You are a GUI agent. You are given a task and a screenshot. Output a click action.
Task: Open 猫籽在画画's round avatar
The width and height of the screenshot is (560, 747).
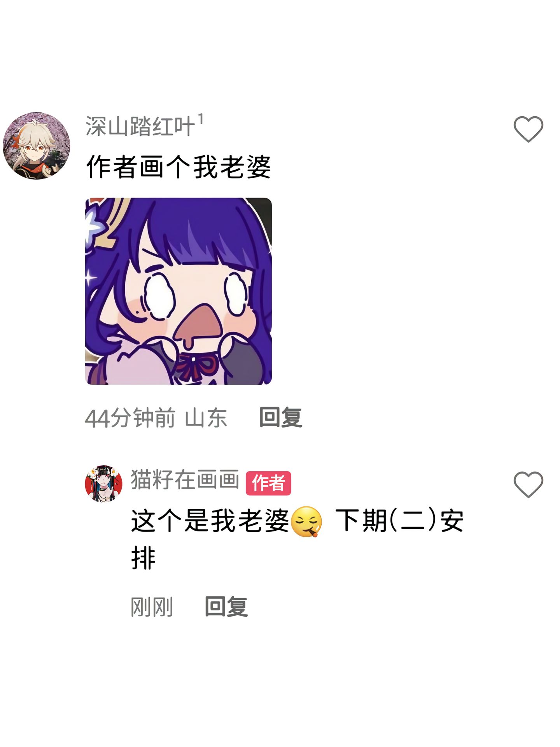(x=103, y=484)
